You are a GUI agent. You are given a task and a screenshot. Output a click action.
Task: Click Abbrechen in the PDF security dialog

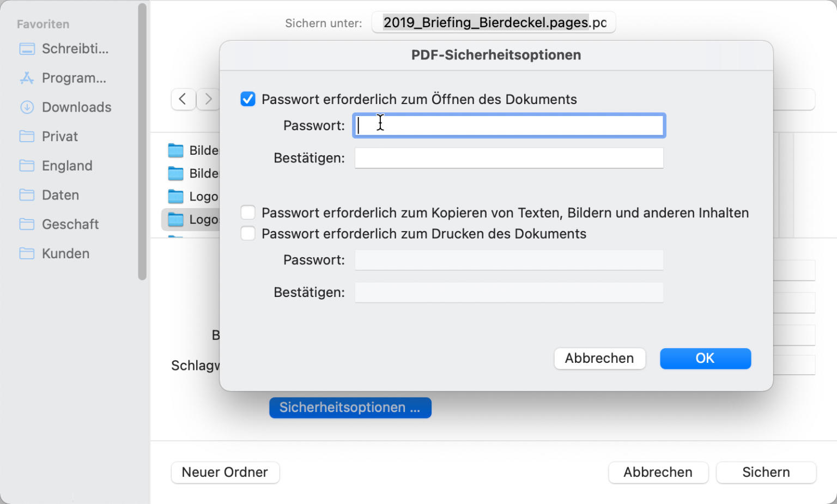point(599,359)
